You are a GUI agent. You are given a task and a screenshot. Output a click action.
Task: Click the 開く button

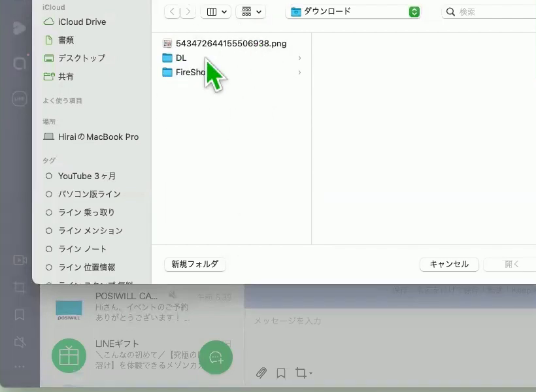pyautogui.click(x=511, y=264)
